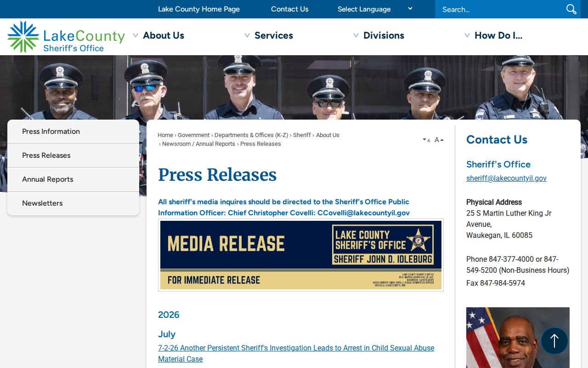The height and width of the screenshot is (368, 588).
Task: Email sheriff@lakecountyil.gov
Action: 506,178
